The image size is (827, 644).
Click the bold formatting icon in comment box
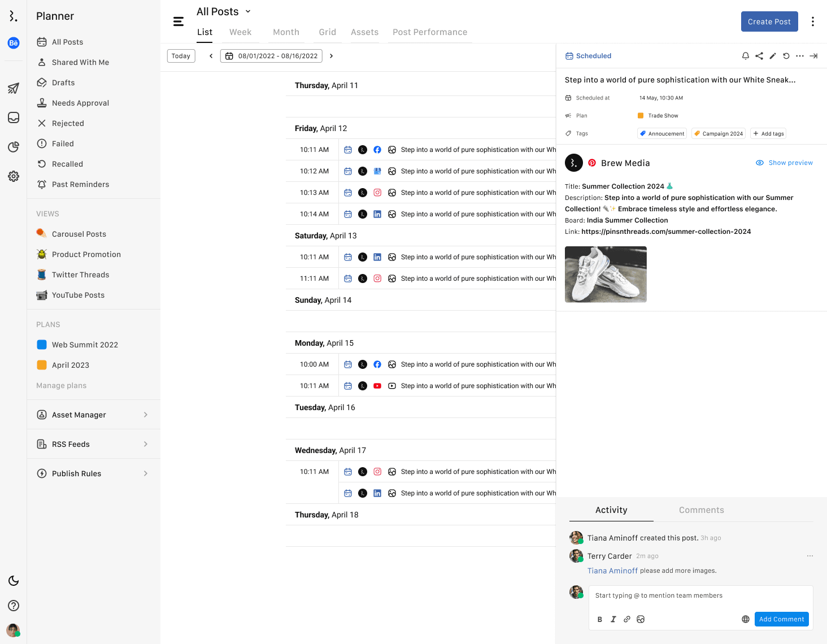point(600,619)
